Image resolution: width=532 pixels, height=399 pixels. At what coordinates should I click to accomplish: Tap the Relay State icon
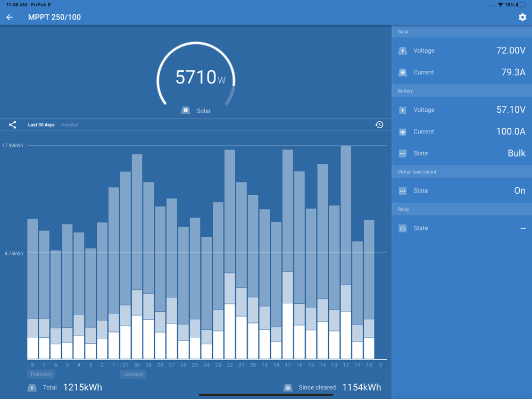(402, 228)
